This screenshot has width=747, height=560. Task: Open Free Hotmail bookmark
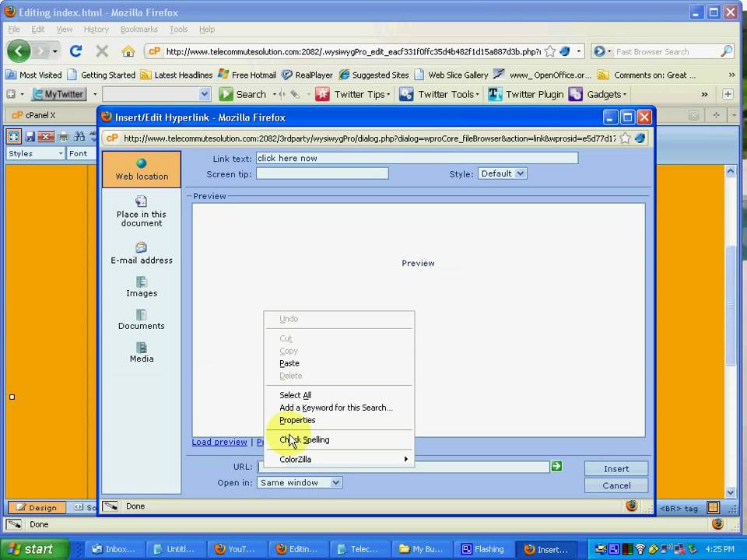point(247,75)
